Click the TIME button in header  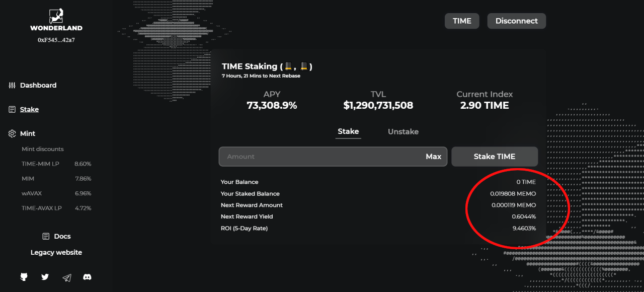[462, 21]
